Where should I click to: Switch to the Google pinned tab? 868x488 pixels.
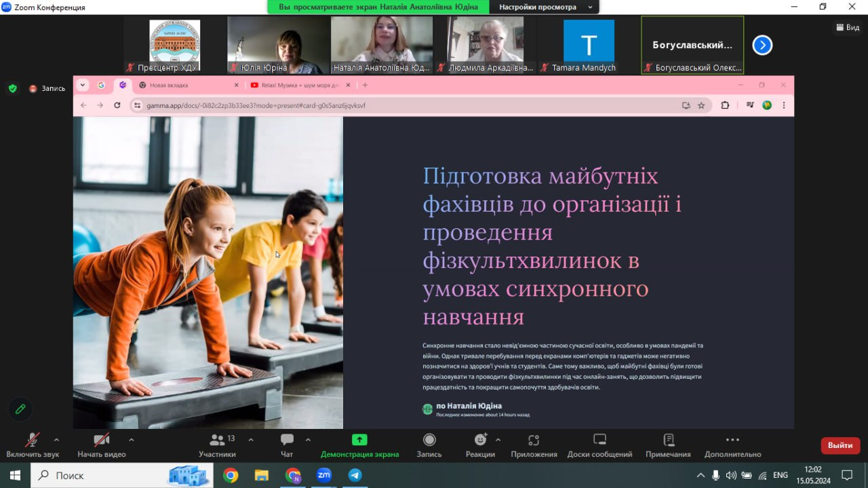coord(101,85)
